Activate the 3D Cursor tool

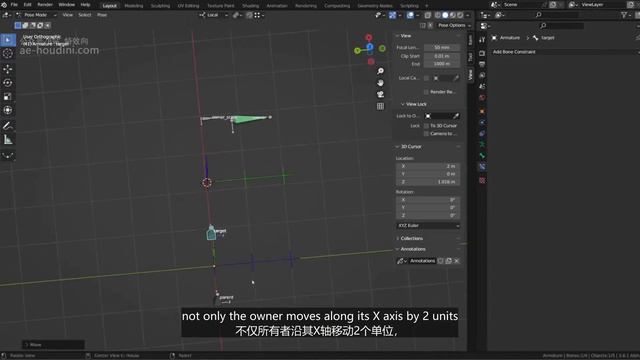pyautogui.click(x=8, y=53)
